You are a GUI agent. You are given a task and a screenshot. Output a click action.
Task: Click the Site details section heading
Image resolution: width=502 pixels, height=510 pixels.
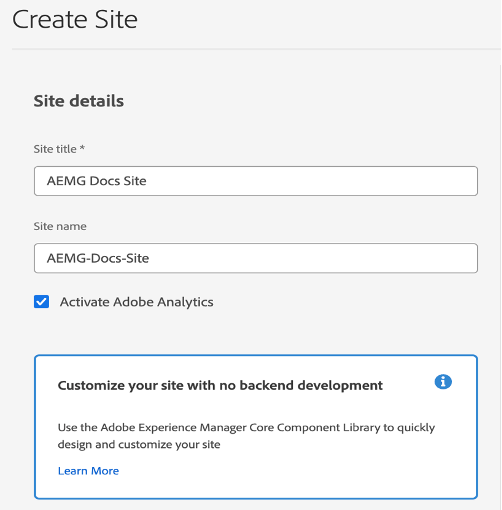point(79,101)
